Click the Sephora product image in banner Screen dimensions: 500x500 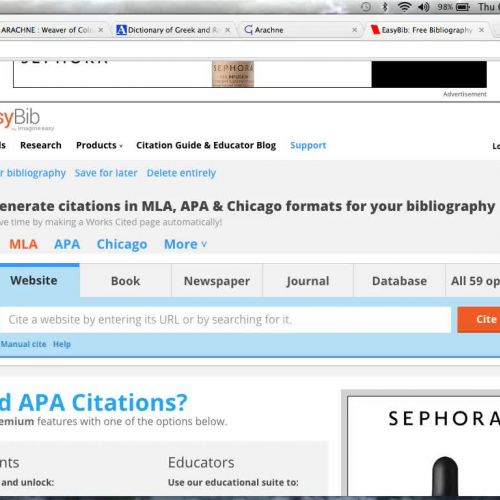point(233,74)
